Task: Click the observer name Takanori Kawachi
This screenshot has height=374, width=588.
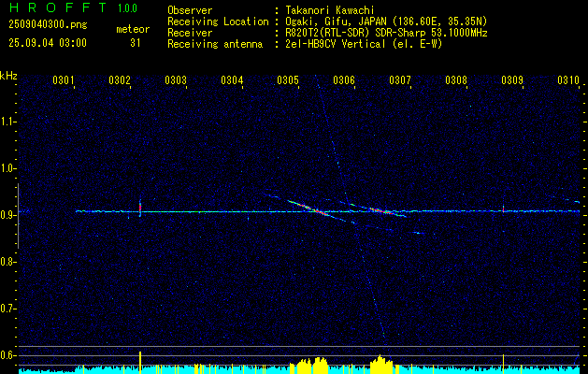Action: click(330, 10)
